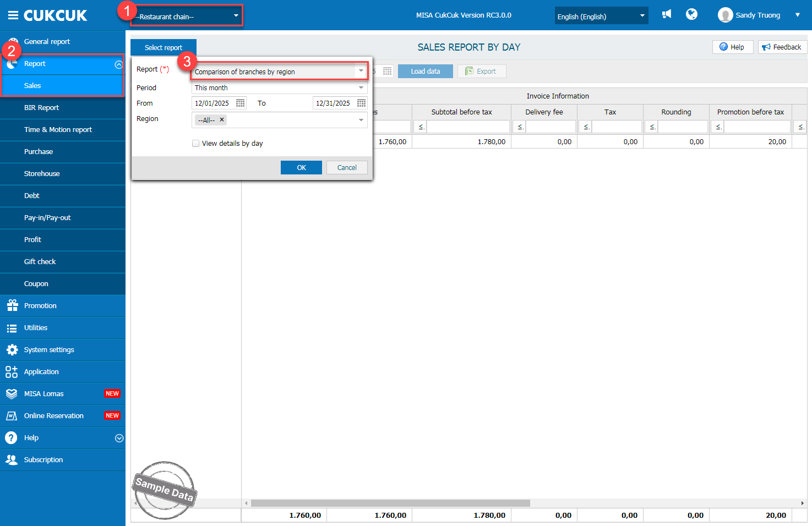Viewport: 812px width, 526px height.
Task: Open the From date calendar picker
Action: (x=240, y=103)
